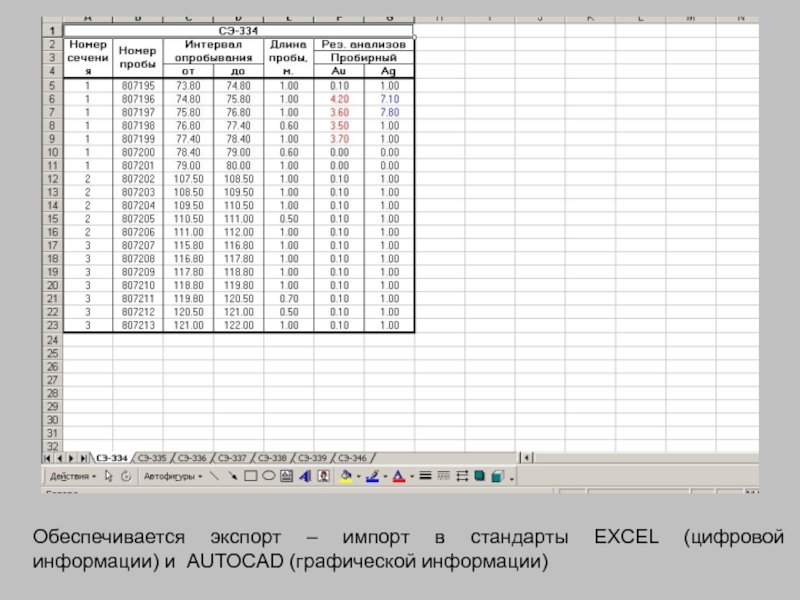Click the Select Objects pointer tool

[109, 477]
